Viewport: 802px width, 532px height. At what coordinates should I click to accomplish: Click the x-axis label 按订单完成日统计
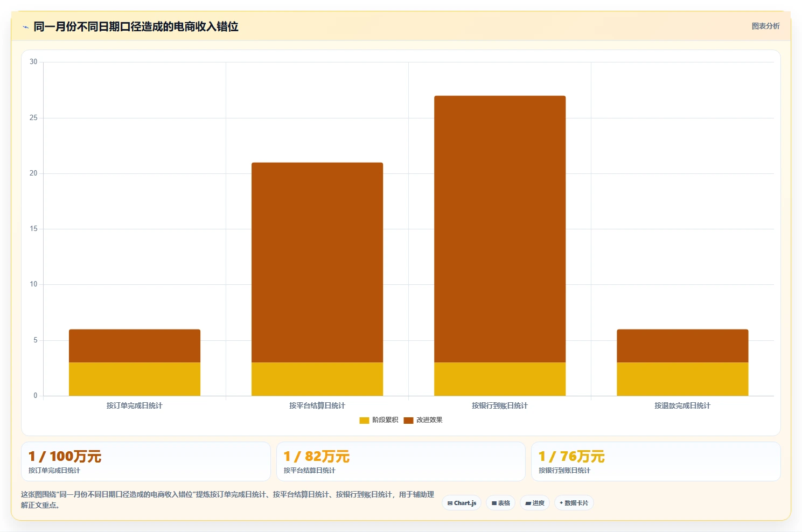135,405
